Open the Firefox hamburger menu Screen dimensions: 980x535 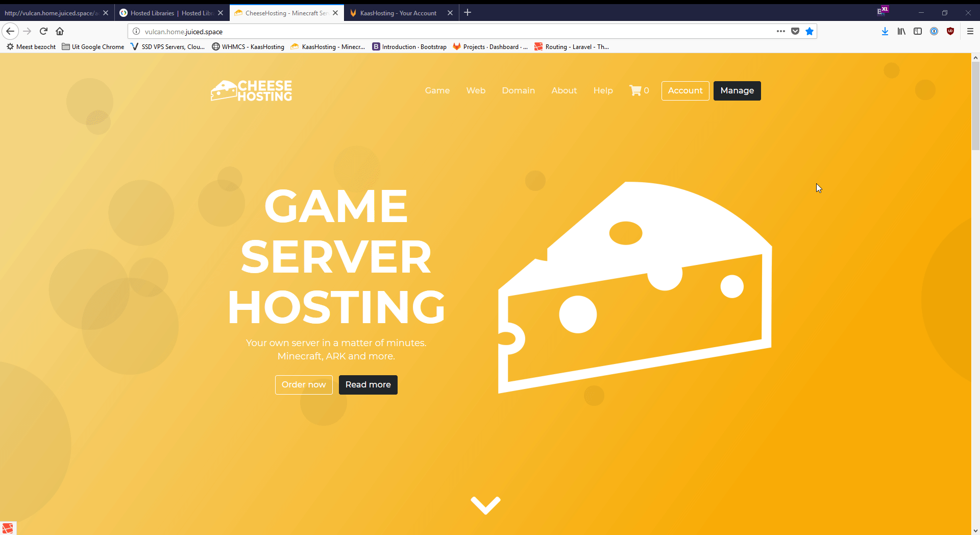(x=970, y=31)
